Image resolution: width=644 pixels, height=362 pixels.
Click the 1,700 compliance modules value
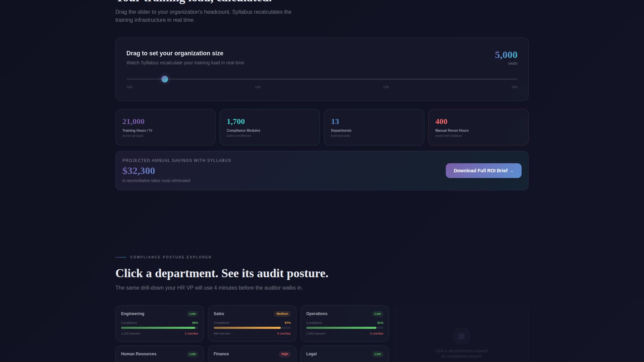point(236,121)
